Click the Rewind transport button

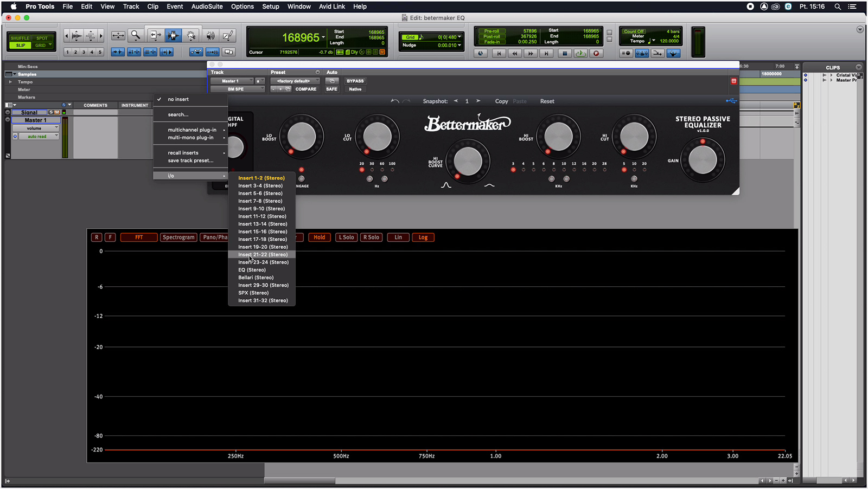pos(515,53)
